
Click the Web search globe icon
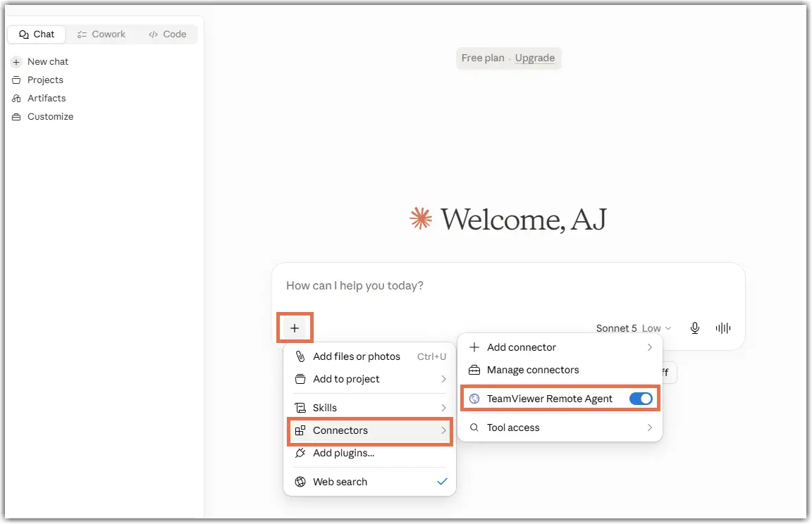(300, 482)
